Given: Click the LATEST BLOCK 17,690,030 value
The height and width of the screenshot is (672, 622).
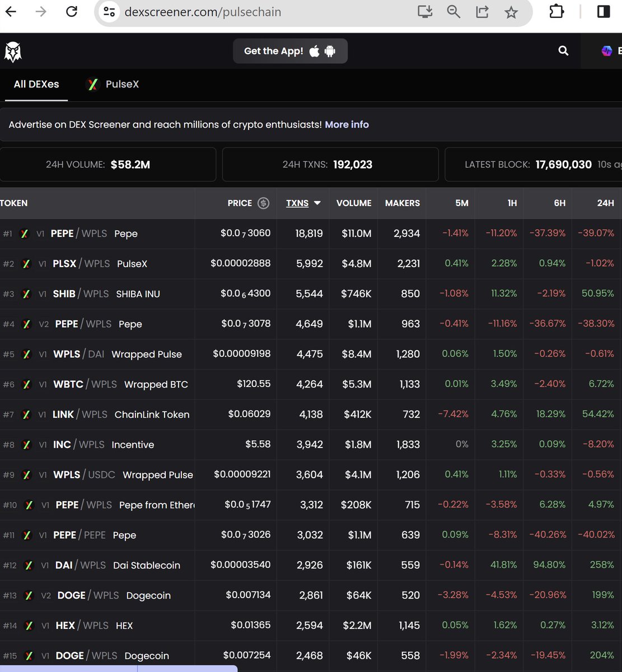Looking at the screenshot, I should [x=563, y=165].
